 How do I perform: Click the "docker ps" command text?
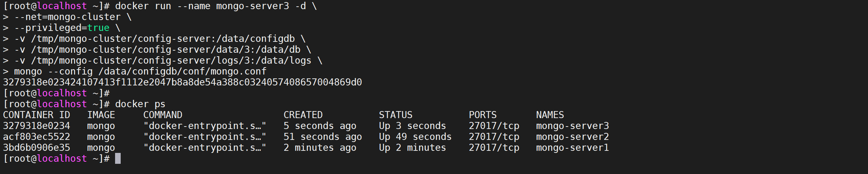(x=140, y=104)
